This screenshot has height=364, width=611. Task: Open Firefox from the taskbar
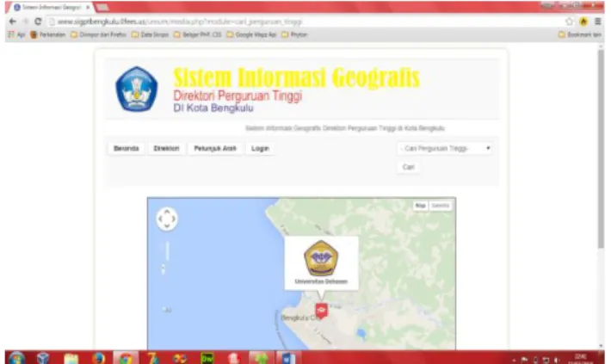pos(98,358)
